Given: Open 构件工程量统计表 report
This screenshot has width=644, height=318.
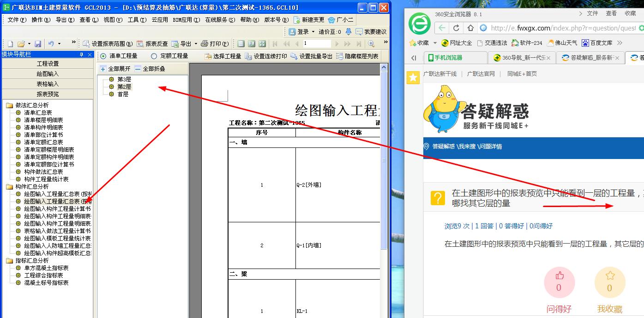Looking at the screenshot, I should [46, 179].
